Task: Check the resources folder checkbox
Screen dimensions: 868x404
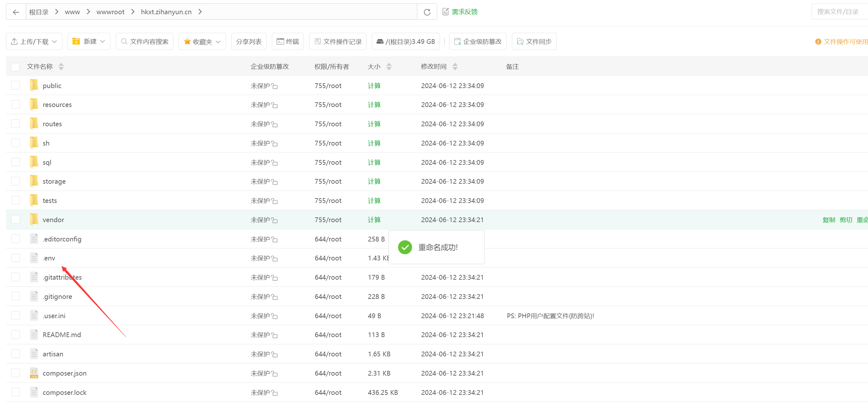Action: tap(15, 104)
